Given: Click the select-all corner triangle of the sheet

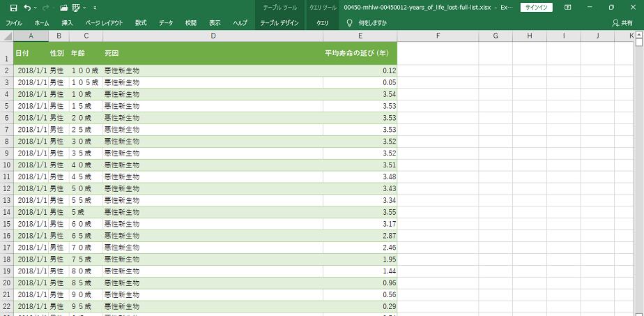Looking at the screenshot, I should click(6, 36).
